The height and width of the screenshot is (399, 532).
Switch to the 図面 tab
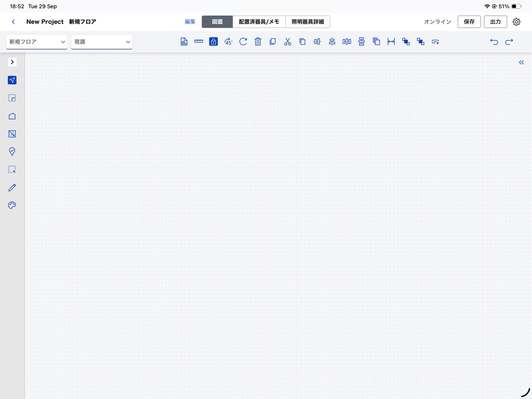(217, 22)
